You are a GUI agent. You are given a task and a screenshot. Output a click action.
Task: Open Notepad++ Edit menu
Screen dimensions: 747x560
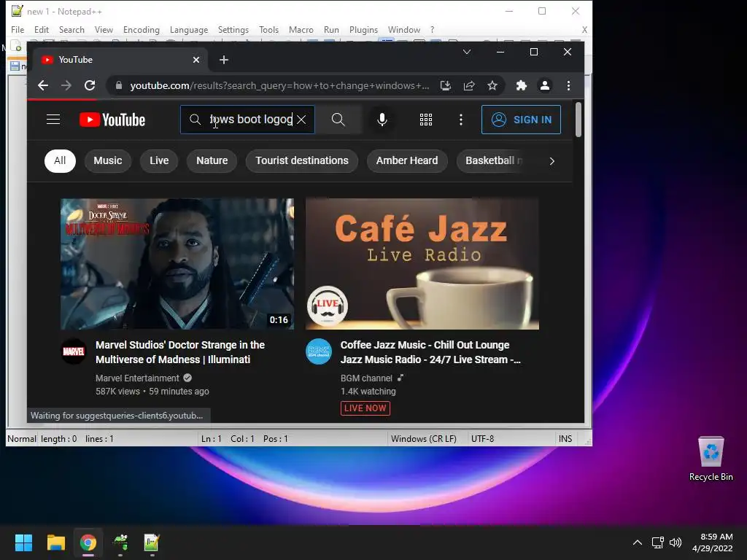42,29
